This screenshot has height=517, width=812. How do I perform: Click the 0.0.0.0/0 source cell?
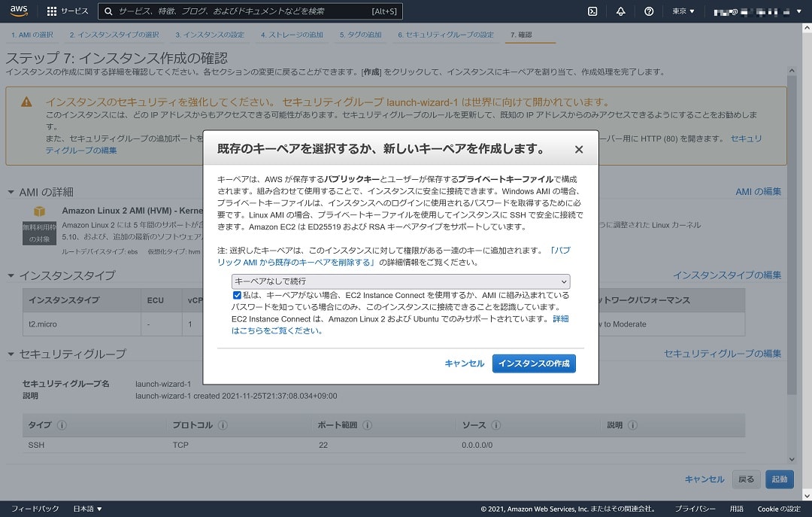[477, 445]
